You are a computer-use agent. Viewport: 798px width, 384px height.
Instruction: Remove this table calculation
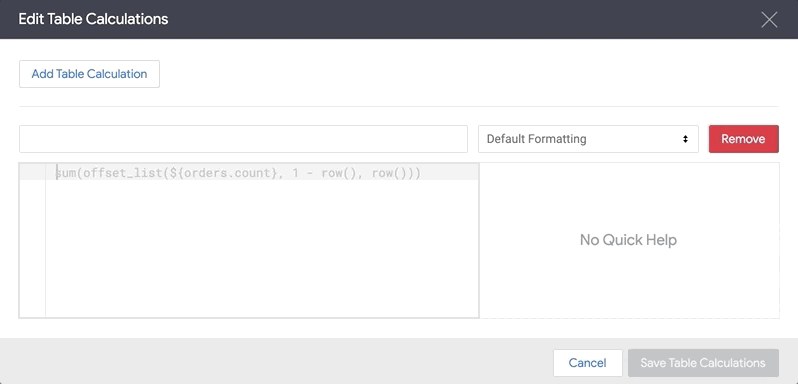coord(744,139)
